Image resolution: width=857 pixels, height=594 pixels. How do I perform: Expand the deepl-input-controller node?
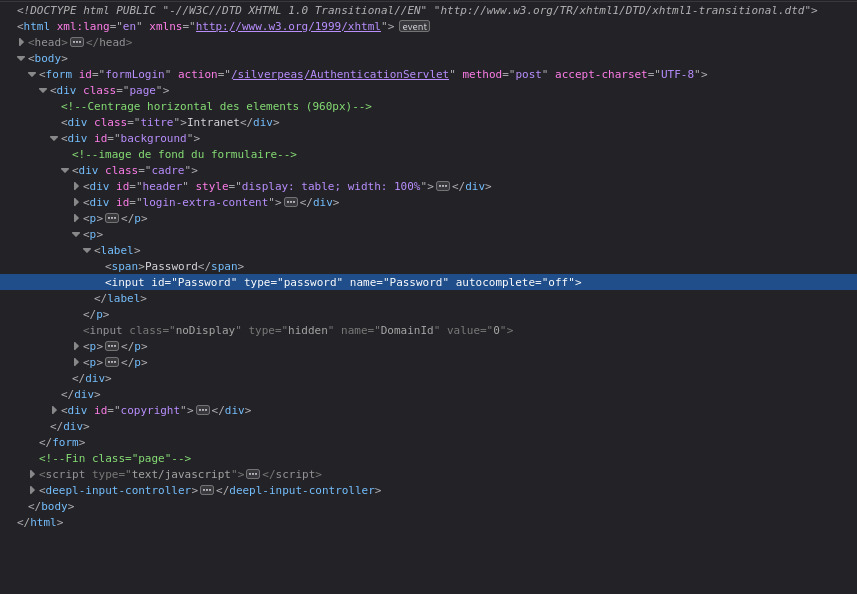(32, 490)
